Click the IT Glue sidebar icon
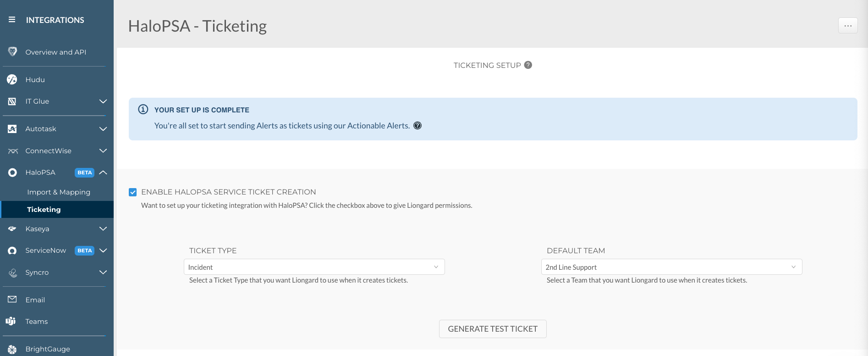This screenshot has height=356, width=868. tap(12, 101)
